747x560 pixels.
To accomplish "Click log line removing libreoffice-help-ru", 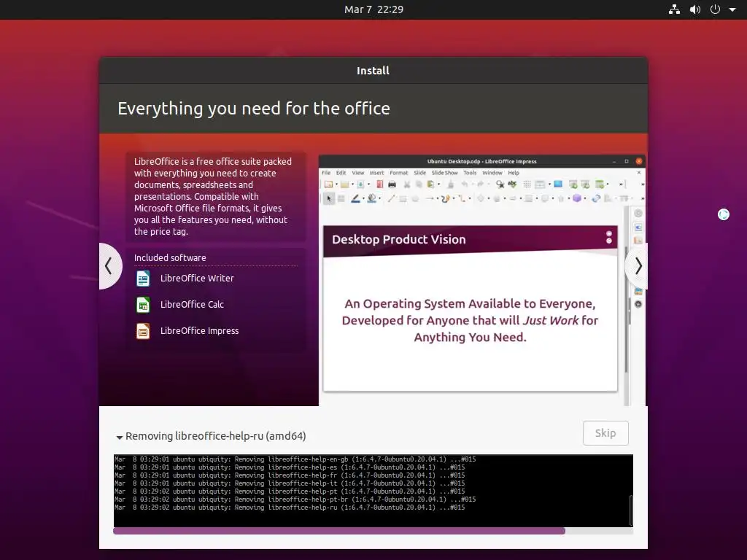I will pos(289,507).
